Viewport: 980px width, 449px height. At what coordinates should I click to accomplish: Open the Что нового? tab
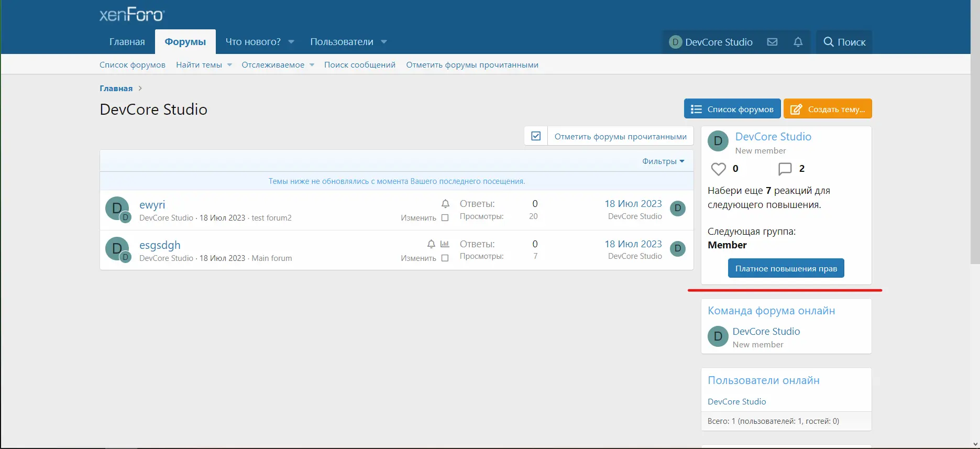pyautogui.click(x=253, y=42)
